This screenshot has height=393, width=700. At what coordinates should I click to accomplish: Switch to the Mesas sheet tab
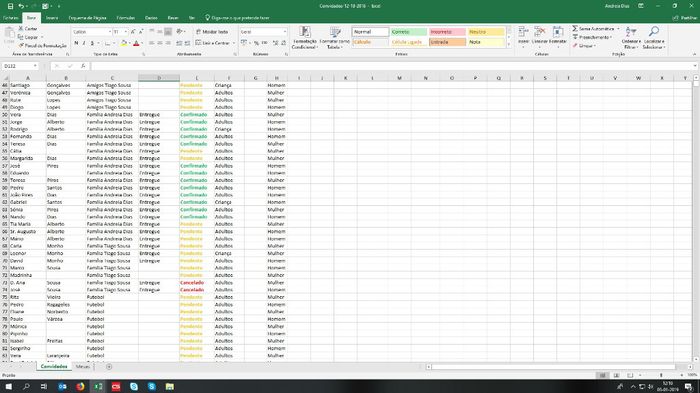pyautogui.click(x=83, y=367)
